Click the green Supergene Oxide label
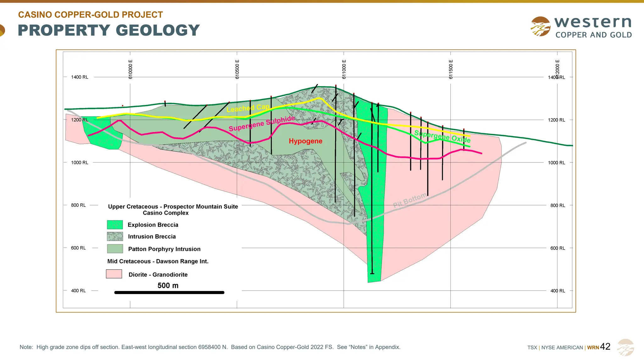This screenshot has height=362, width=644. pos(442,136)
